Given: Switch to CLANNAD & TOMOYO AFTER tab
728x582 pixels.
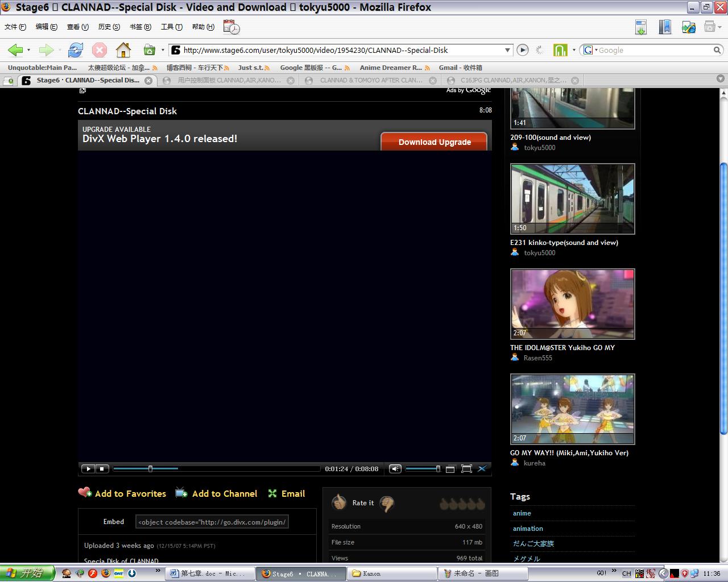Looking at the screenshot, I should 371,80.
